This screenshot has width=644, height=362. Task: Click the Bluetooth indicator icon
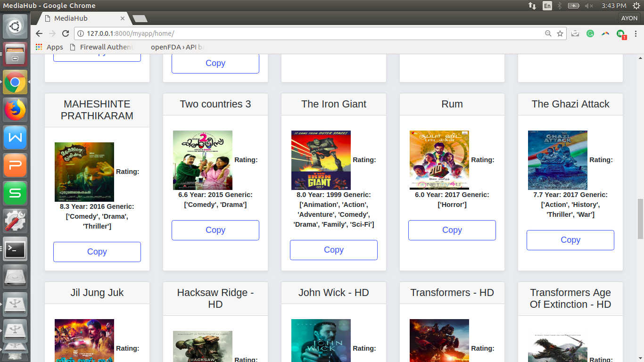coord(560,6)
